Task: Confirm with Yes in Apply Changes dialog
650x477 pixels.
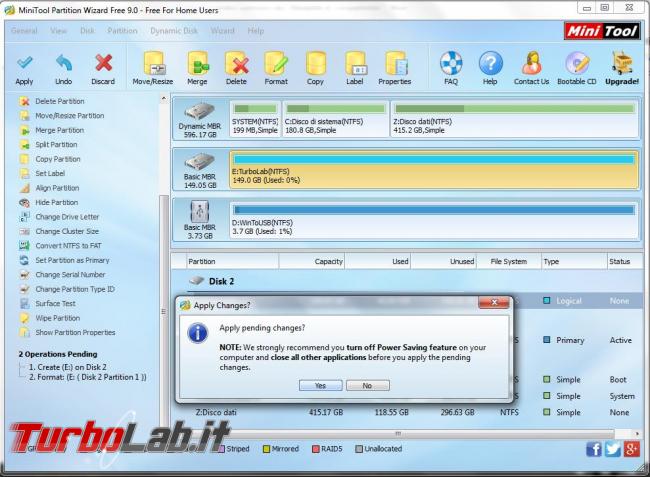Action: [320, 386]
